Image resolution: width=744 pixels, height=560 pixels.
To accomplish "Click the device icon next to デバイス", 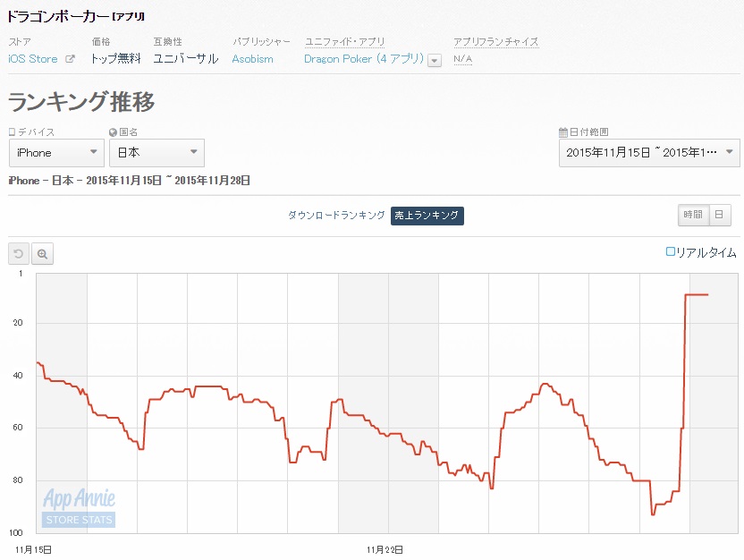I will click(x=13, y=132).
